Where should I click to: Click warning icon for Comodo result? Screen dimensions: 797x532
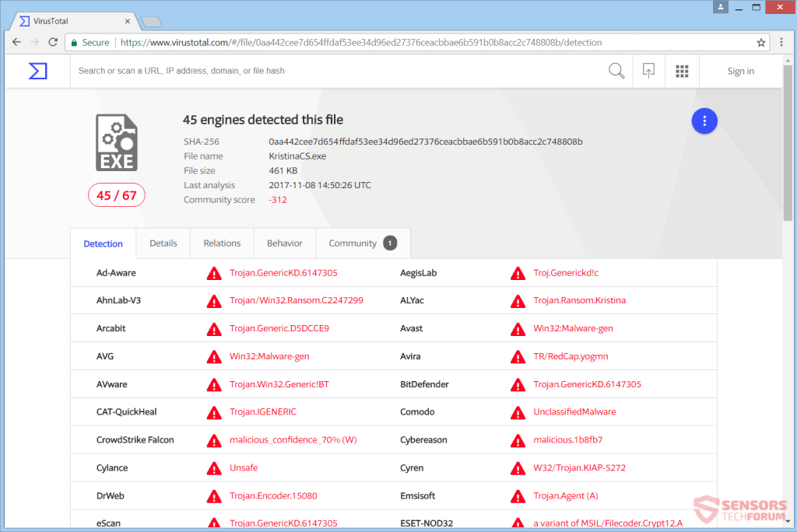518,412
